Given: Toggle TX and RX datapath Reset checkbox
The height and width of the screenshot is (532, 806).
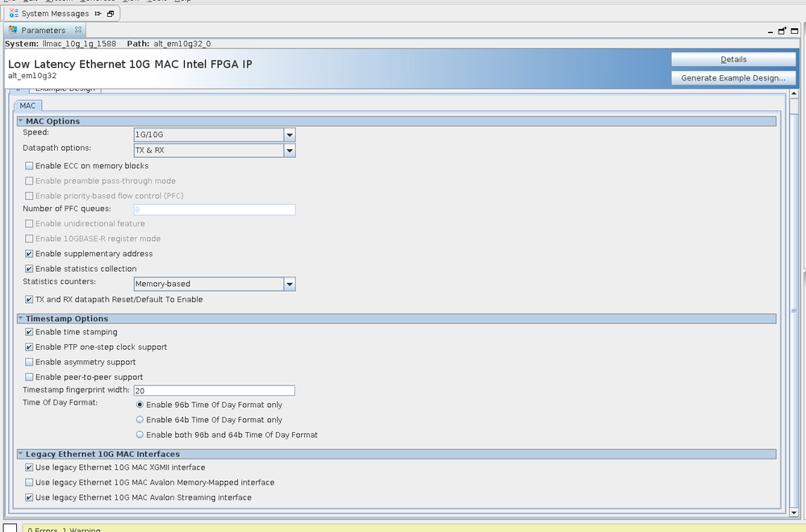Looking at the screenshot, I should pos(29,299).
